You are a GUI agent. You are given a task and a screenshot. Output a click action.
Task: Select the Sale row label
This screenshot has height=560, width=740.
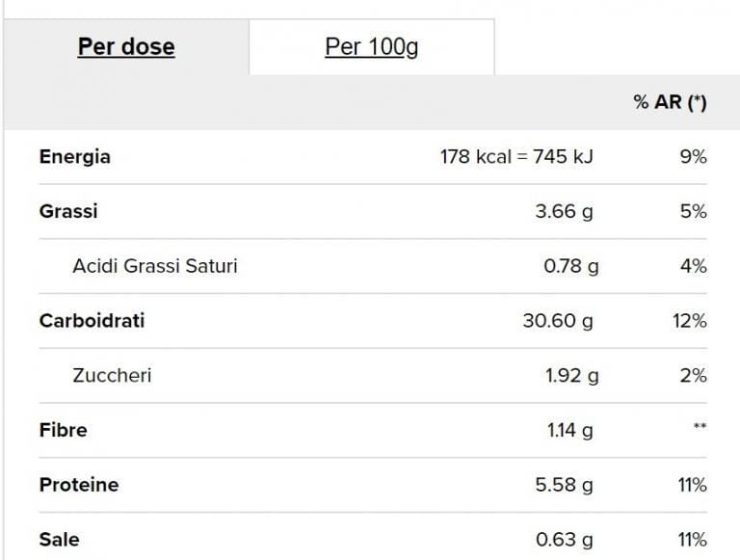coord(60,540)
